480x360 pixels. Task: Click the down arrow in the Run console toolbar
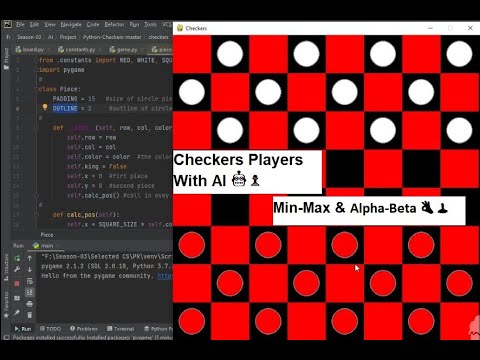[x=30, y=269]
